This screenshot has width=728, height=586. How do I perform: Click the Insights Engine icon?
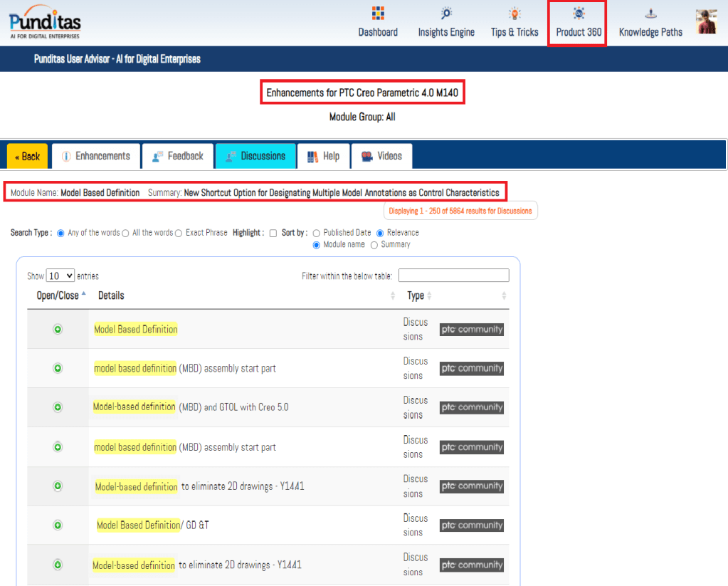click(x=446, y=14)
